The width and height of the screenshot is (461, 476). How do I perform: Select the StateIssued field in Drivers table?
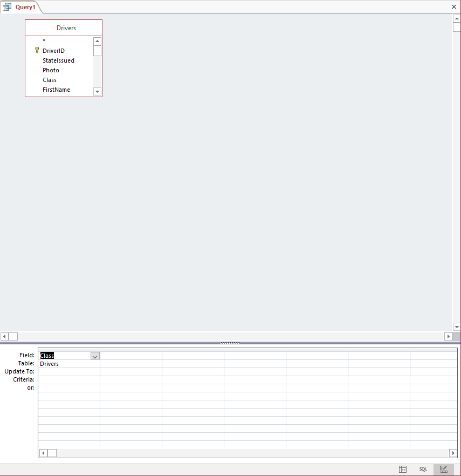coord(59,60)
